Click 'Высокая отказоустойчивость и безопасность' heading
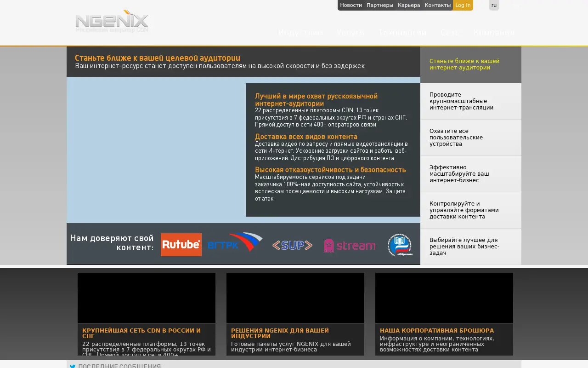The width and height of the screenshot is (588, 368). click(x=330, y=170)
